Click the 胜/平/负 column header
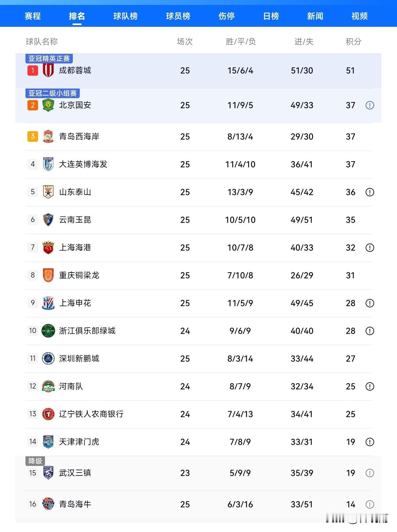This screenshot has height=532, width=397. pos(241,42)
